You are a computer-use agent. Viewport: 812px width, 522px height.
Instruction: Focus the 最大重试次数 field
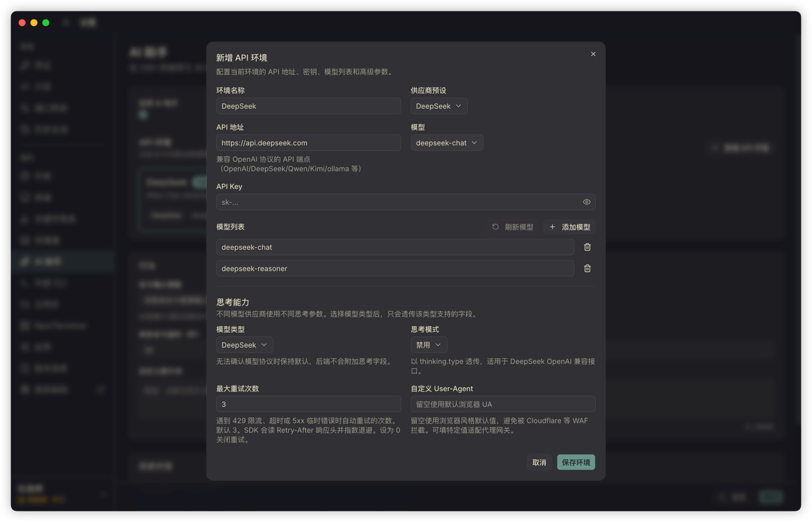(x=308, y=405)
